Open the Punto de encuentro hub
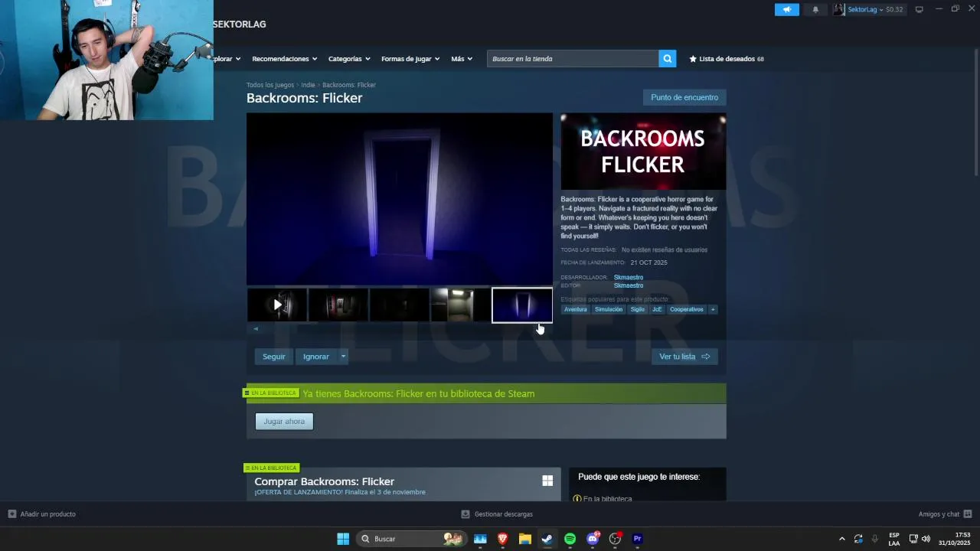Image resolution: width=980 pixels, height=551 pixels. tap(684, 97)
